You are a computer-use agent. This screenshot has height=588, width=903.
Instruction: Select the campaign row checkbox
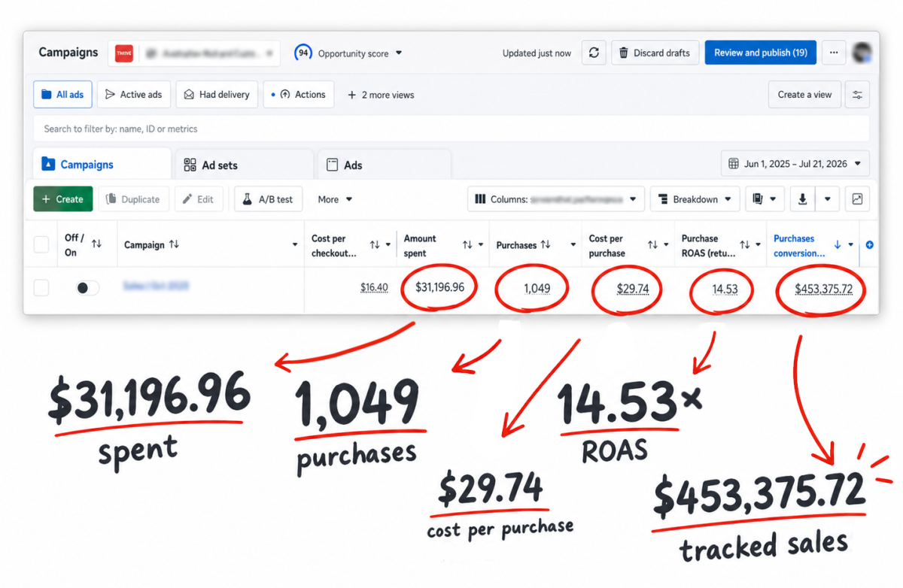point(41,288)
